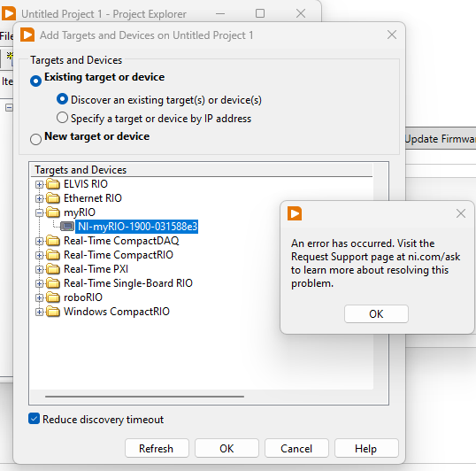Select Real-Time CompactRIO label
The width and height of the screenshot is (476, 471).
[x=118, y=255]
